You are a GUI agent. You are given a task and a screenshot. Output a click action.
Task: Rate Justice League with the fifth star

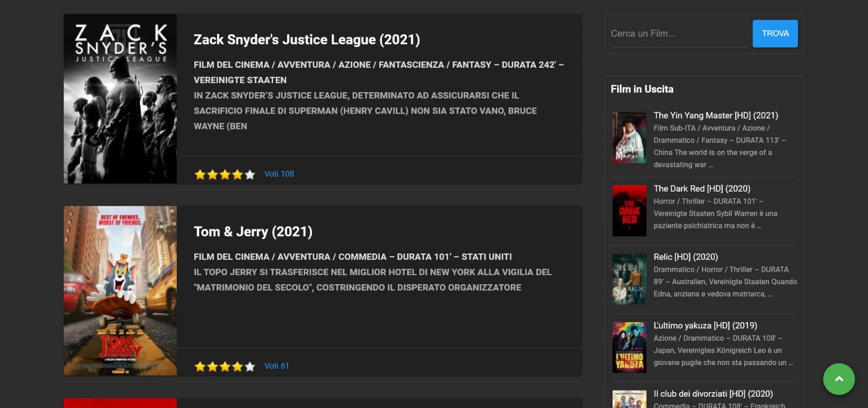click(250, 175)
